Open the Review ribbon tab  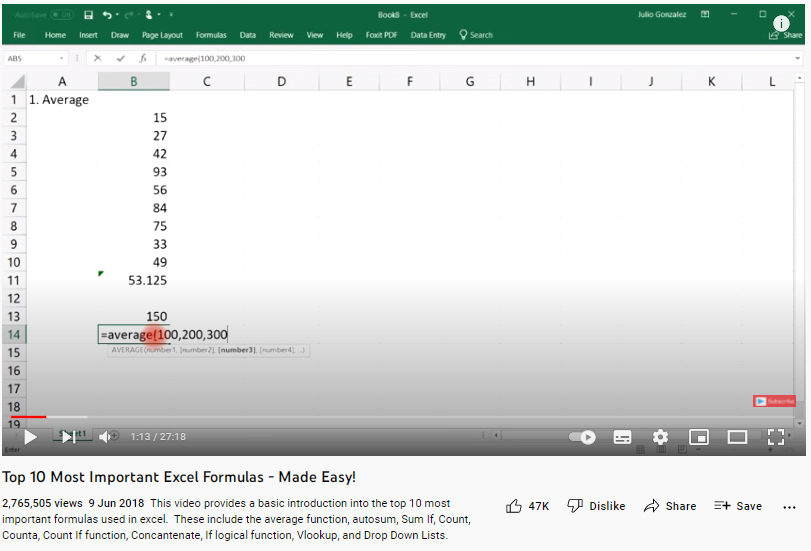281,35
